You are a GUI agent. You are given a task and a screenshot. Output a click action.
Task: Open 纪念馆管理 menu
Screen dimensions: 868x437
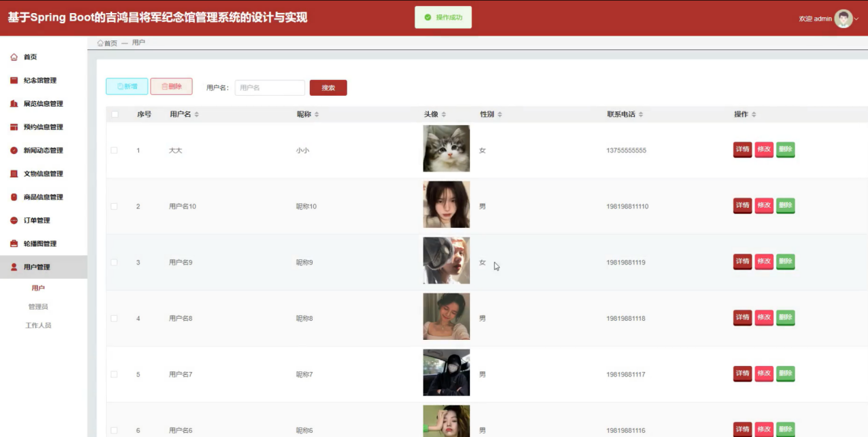pos(44,81)
